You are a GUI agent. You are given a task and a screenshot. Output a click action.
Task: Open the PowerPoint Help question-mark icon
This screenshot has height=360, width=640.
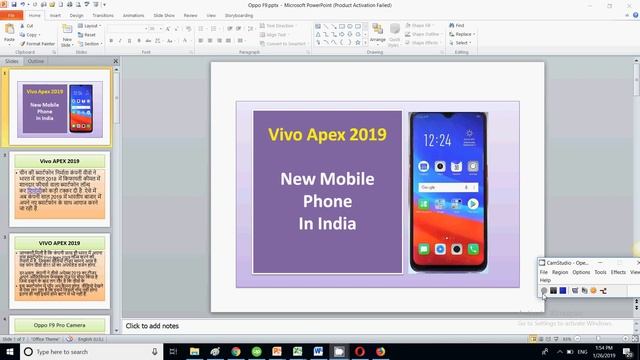point(636,15)
